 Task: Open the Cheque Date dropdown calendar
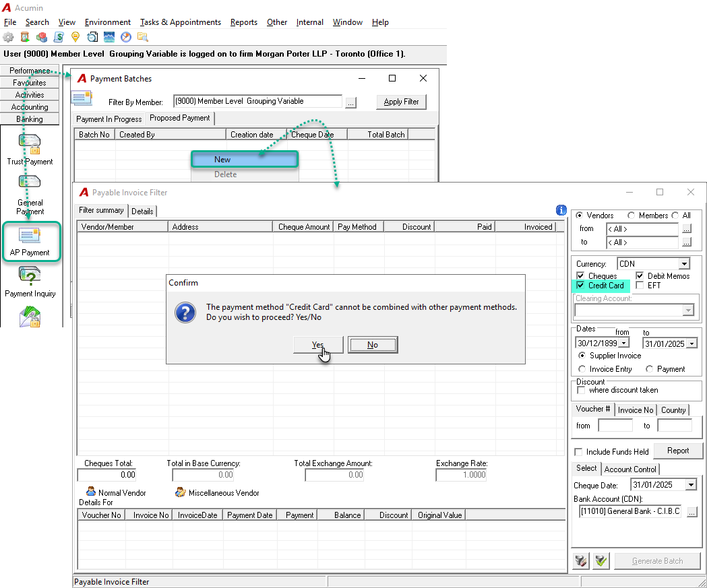pos(691,485)
